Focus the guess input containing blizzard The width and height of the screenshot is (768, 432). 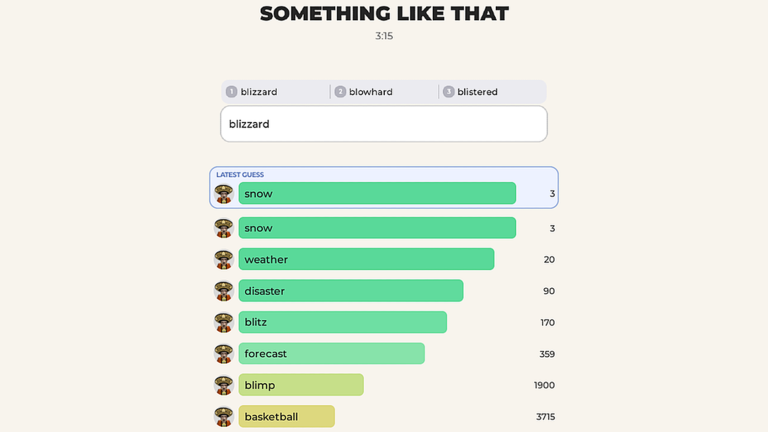(384, 124)
